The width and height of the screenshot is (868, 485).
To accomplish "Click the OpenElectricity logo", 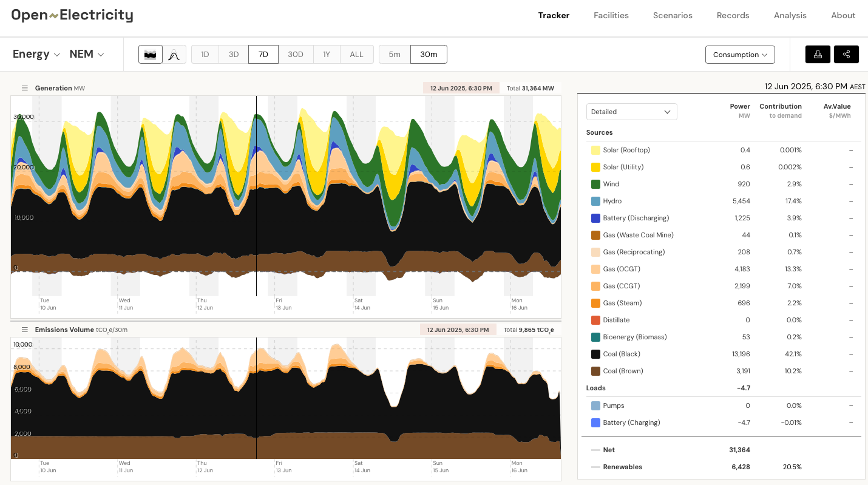I will pyautogui.click(x=72, y=15).
